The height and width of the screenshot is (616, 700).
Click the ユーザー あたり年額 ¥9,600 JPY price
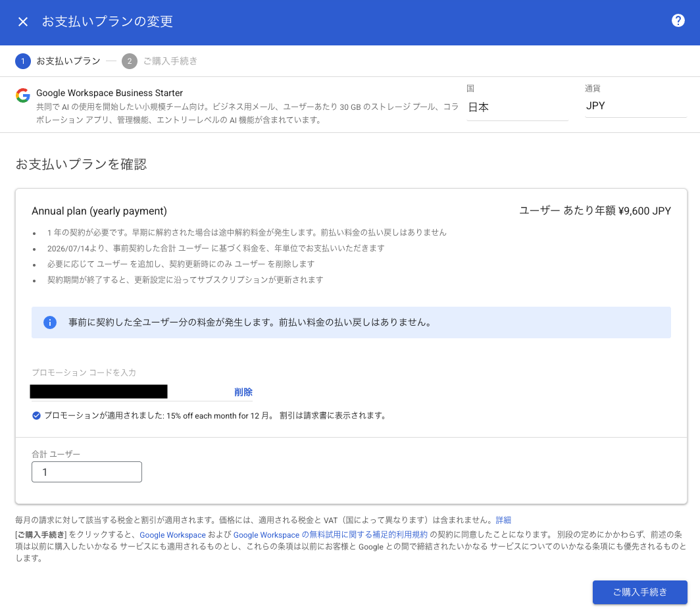[595, 211]
